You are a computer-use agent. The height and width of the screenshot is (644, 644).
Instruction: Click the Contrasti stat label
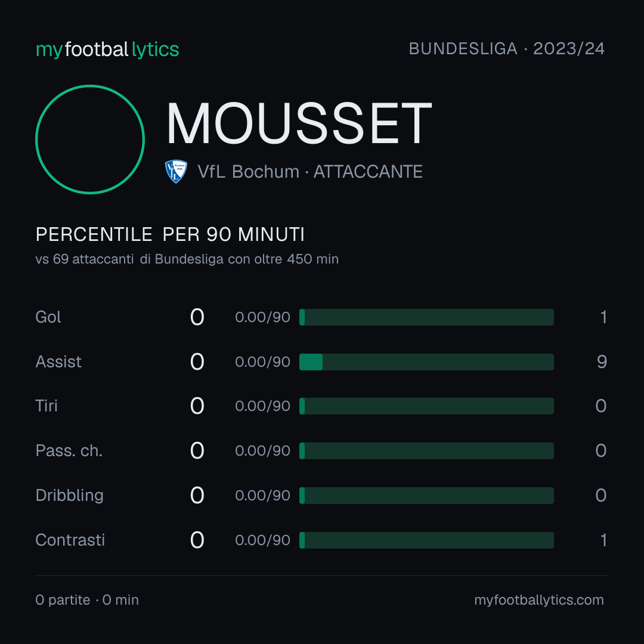[x=70, y=540]
